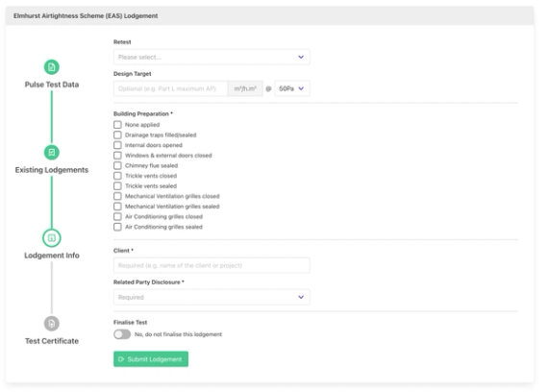This screenshot has height=392, width=548.
Task: Click the Design Target input field
Action: point(170,88)
